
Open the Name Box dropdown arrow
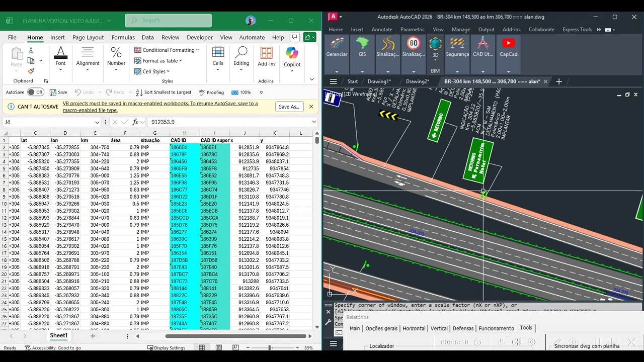coord(97,122)
